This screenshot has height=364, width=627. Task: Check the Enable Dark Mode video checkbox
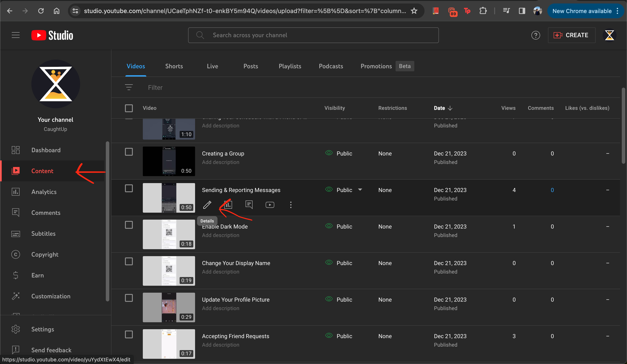pyautogui.click(x=129, y=225)
